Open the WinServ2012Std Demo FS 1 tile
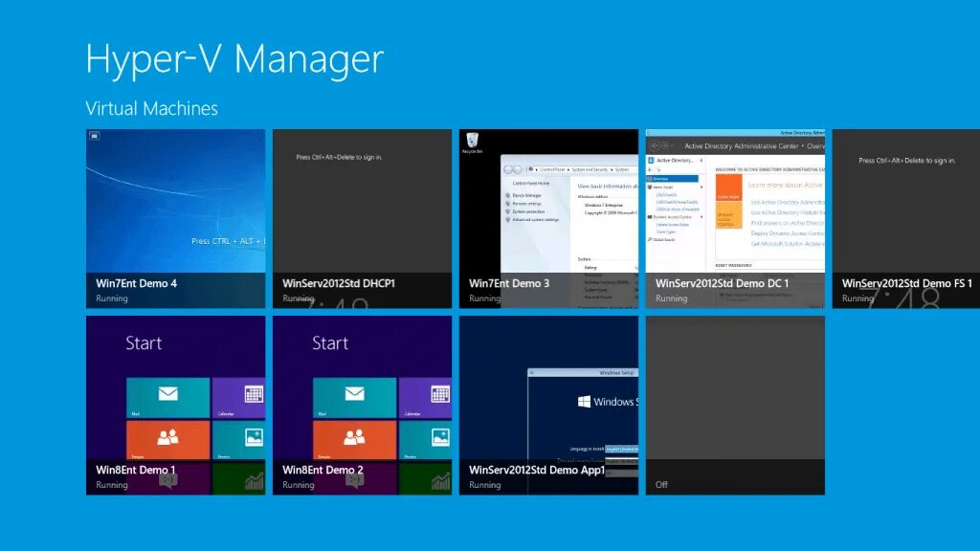 tap(906, 219)
